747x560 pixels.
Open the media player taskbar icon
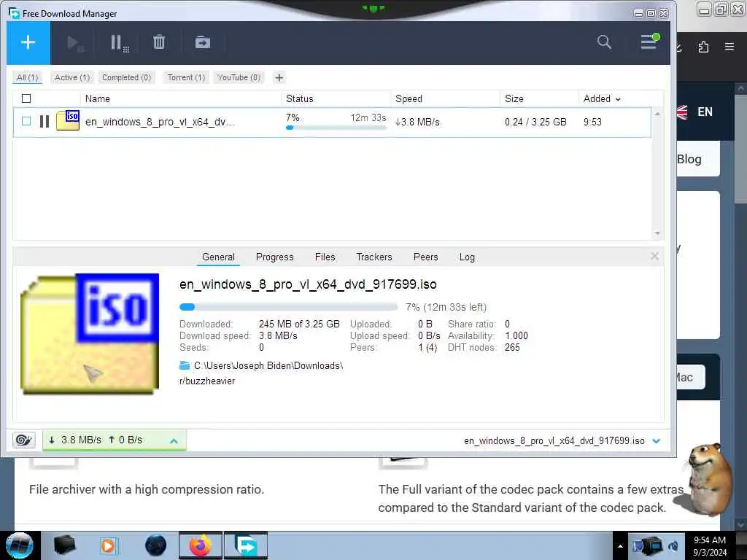pyautogui.click(x=108, y=545)
